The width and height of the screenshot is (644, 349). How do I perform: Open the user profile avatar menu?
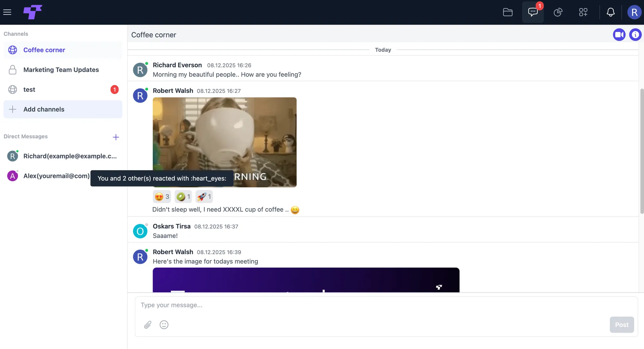(634, 12)
